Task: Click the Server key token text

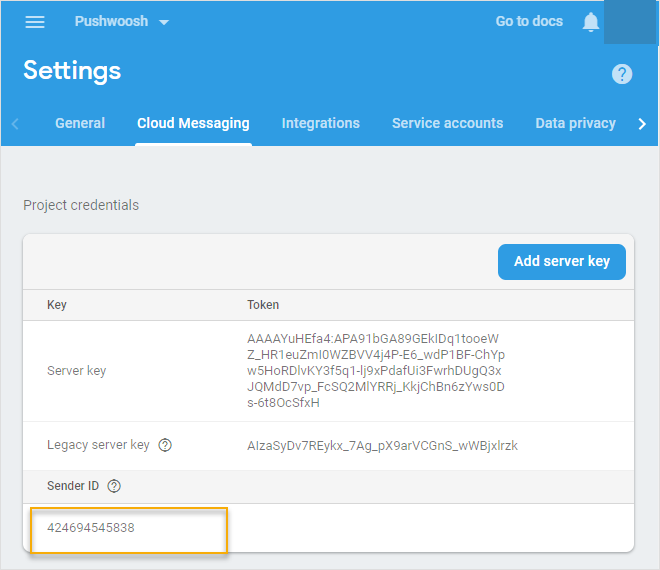Action: pos(376,370)
